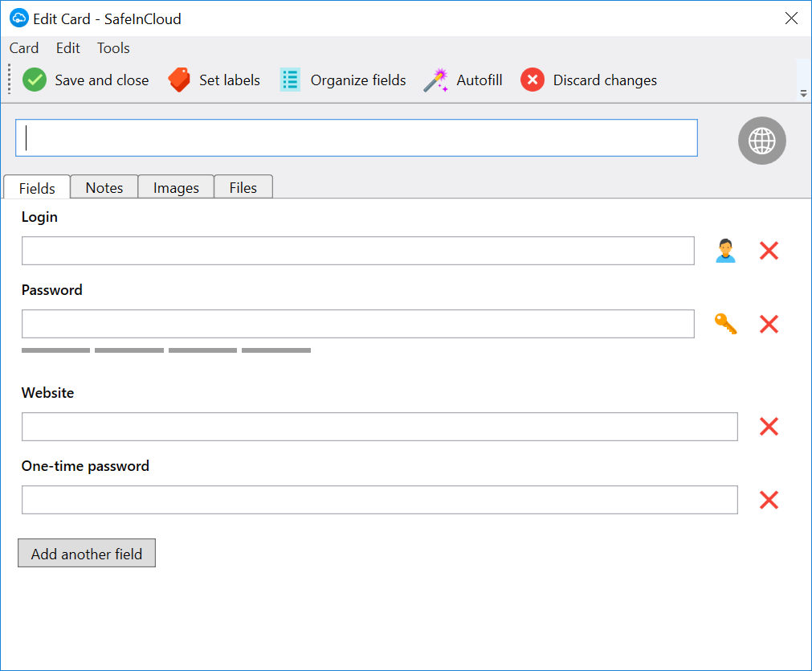
Task: Click the One-time password label
Action: tap(85, 466)
